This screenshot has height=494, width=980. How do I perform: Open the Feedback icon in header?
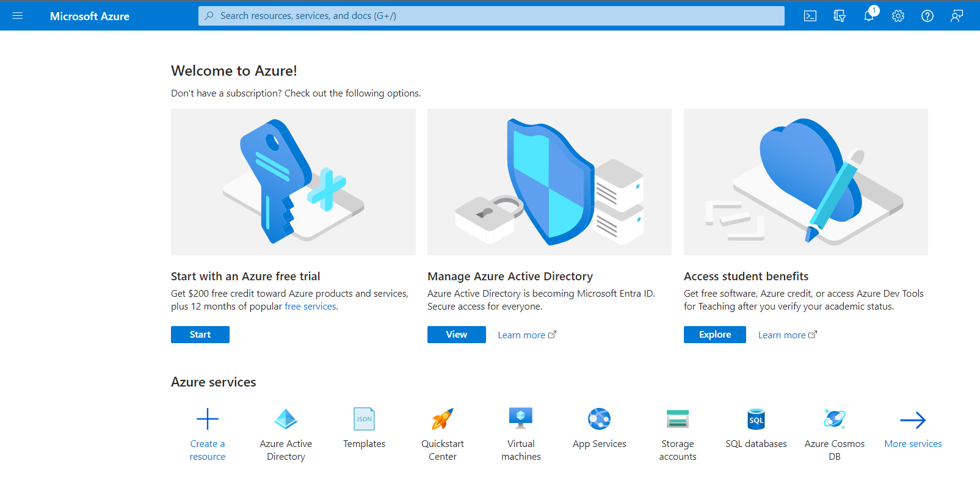tap(957, 16)
